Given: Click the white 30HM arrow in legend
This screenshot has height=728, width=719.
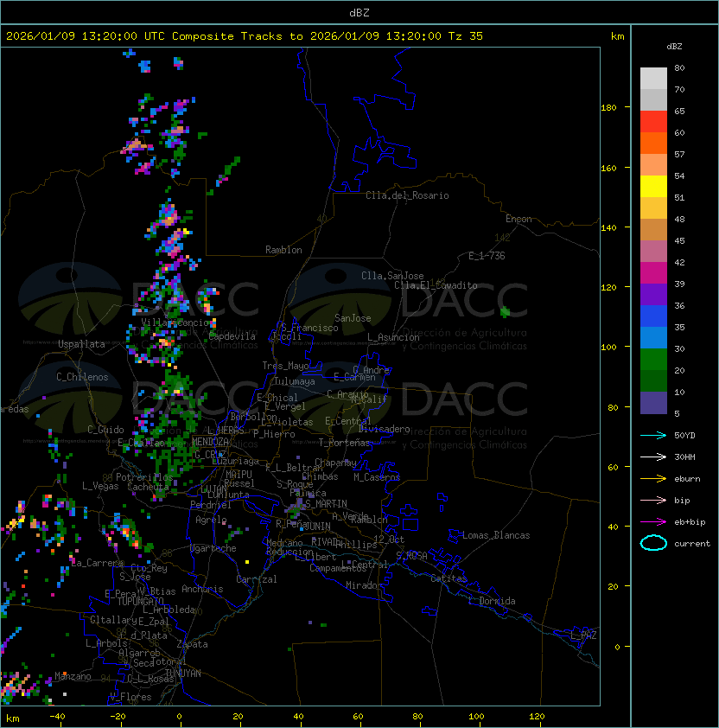Looking at the screenshot, I should 653,457.
